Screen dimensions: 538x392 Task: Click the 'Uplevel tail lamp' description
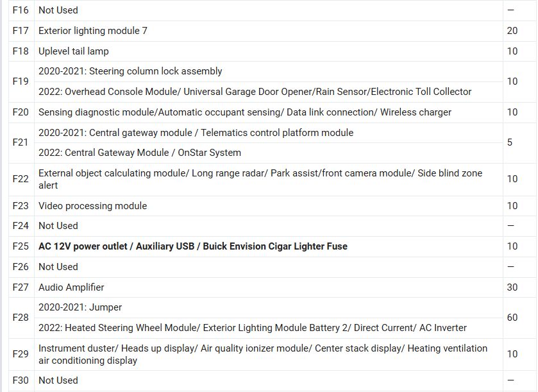pyautogui.click(x=74, y=51)
